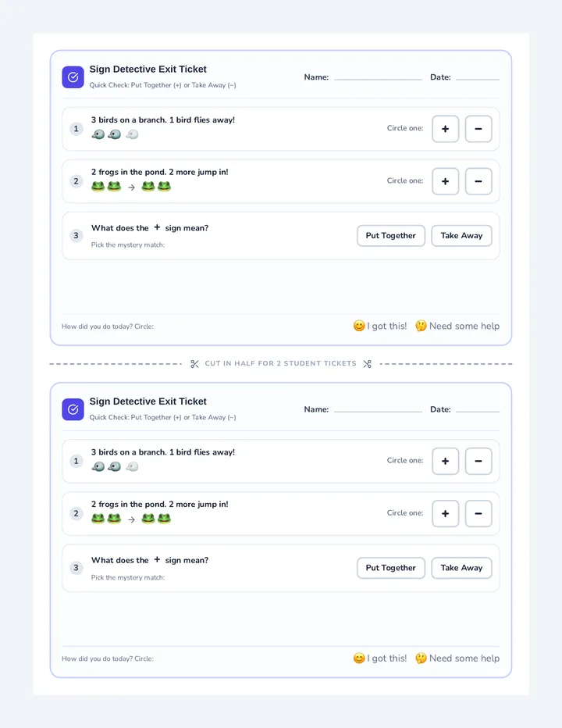Select thinking 'Need some help' emoji on bottom ticket

pyautogui.click(x=421, y=658)
